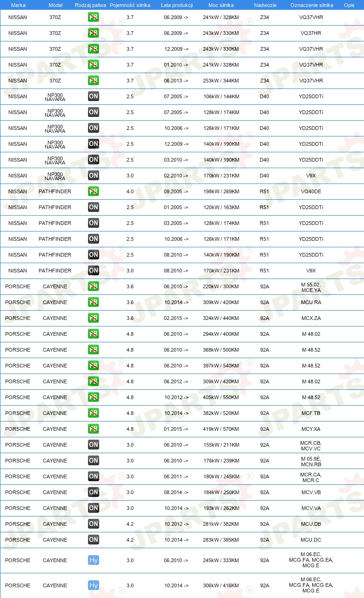Image resolution: width=364 pixels, height=598 pixels.
Task: Click the Model column header
Action: [55, 5]
